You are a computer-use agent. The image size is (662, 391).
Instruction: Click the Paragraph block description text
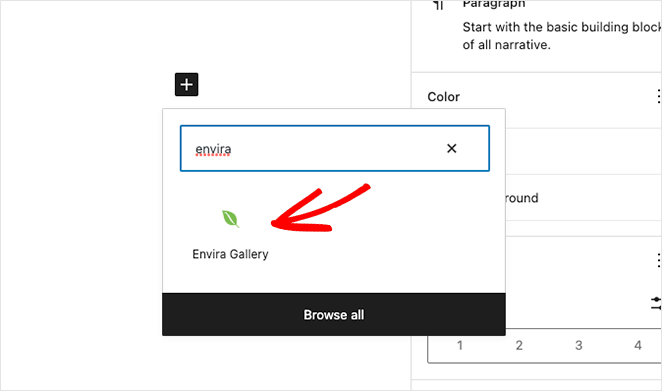[562, 36]
